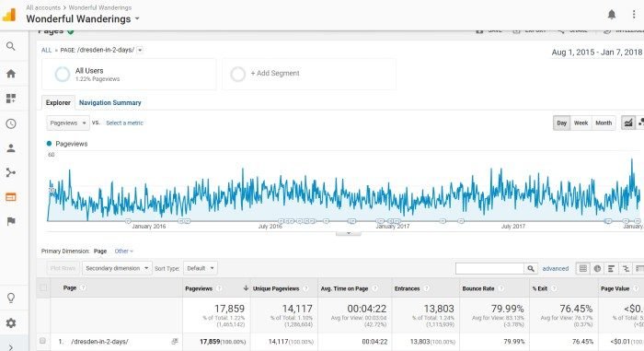
Task: Click the magnifier search button beside table filter
Action: pyautogui.click(x=531, y=269)
